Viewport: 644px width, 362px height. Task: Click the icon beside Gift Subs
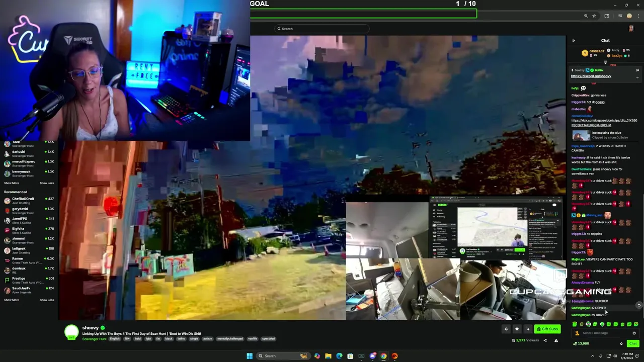click(528, 329)
